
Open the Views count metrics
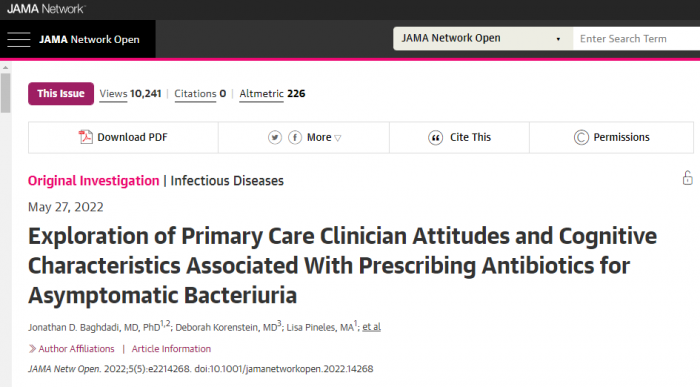[130, 94]
